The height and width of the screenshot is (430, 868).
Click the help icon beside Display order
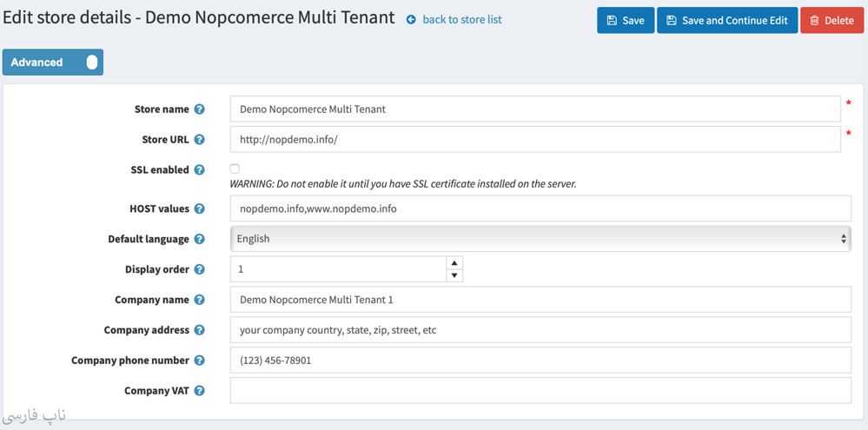[x=199, y=269]
